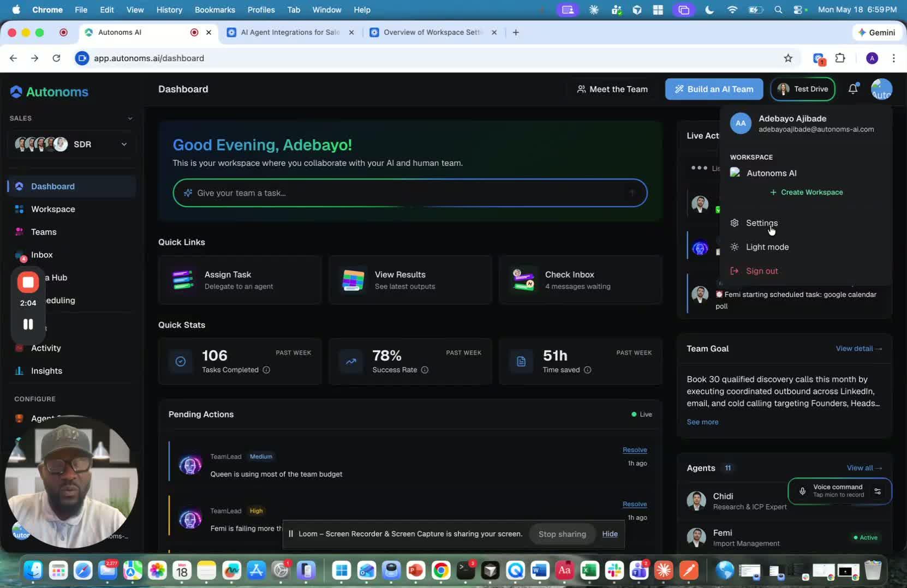Click See more under Team Goal
This screenshot has height=588, width=907.
[702, 422]
